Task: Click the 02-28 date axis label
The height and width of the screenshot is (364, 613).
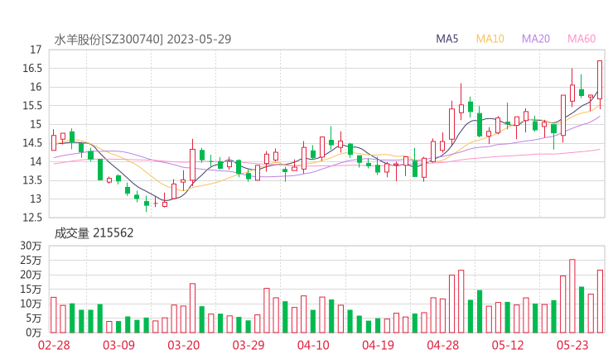Action: click(x=54, y=345)
